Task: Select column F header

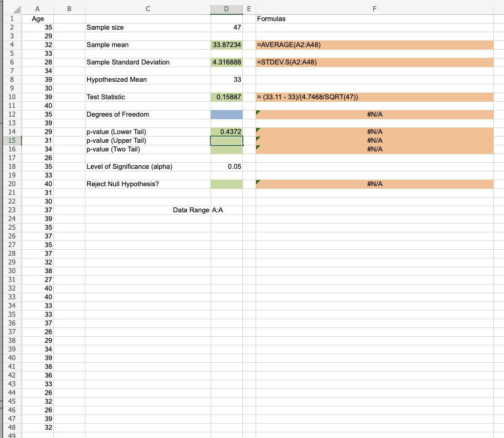Action: [374, 9]
